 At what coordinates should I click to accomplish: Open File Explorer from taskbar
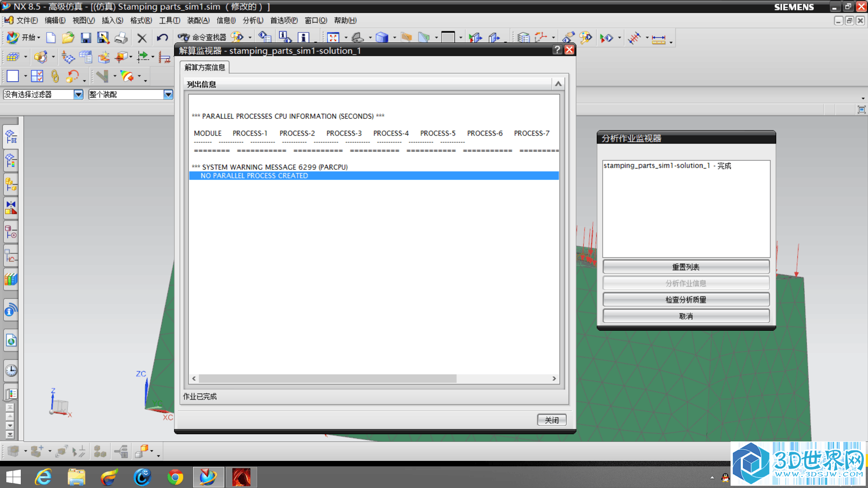76,477
